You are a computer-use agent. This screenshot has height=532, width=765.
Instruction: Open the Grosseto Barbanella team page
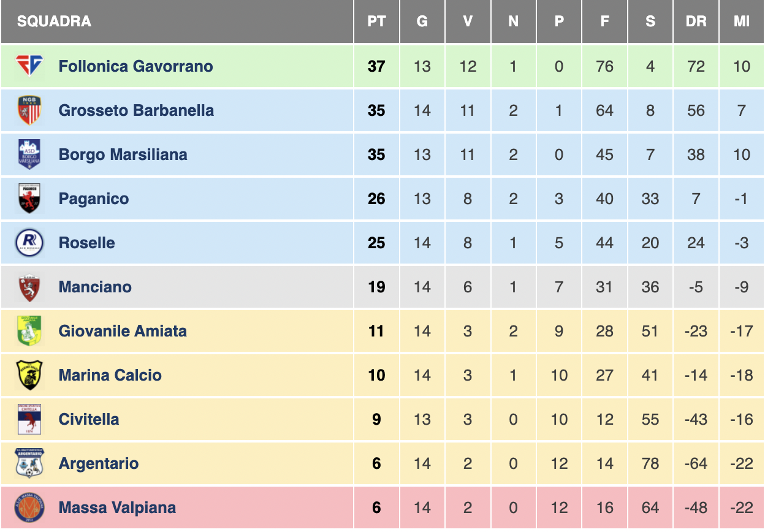click(x=136, y=110)
